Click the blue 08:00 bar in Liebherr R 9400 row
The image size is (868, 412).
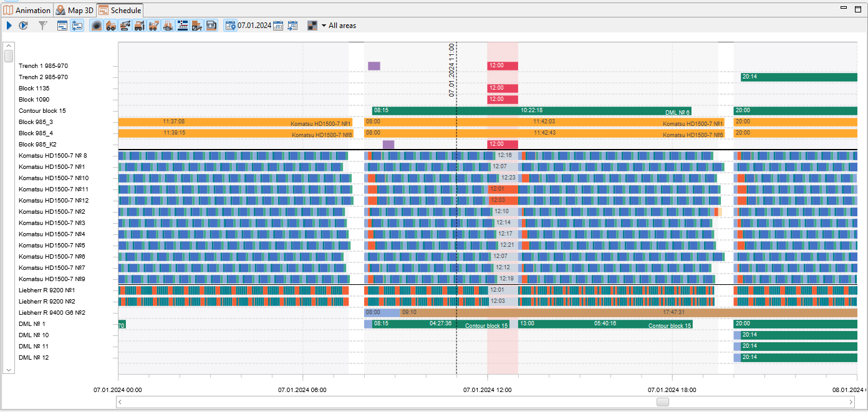pos(382,313)
